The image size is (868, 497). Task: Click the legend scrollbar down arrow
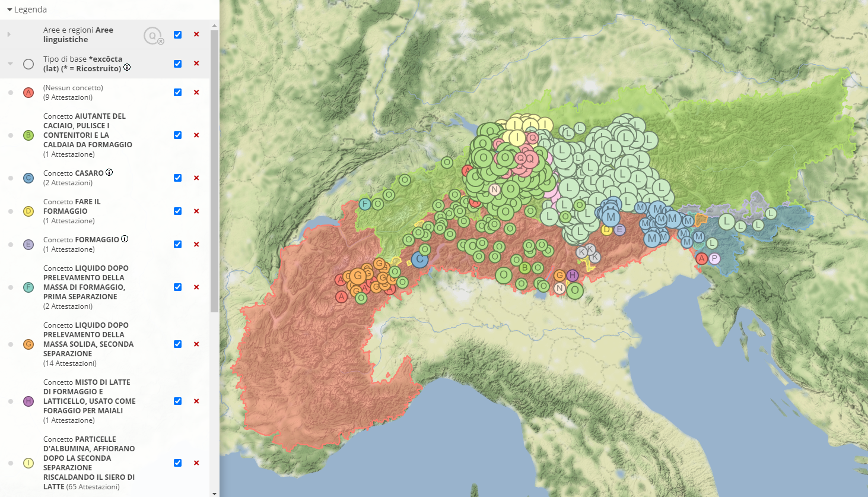(214, 493)
